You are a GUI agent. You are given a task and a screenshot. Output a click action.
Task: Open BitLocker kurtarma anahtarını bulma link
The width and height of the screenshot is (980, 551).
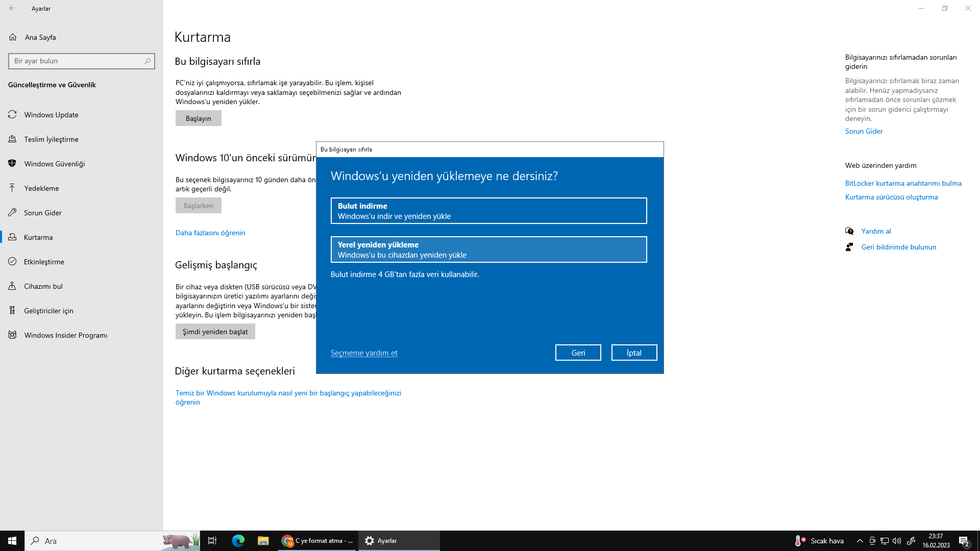coord(903,183)
